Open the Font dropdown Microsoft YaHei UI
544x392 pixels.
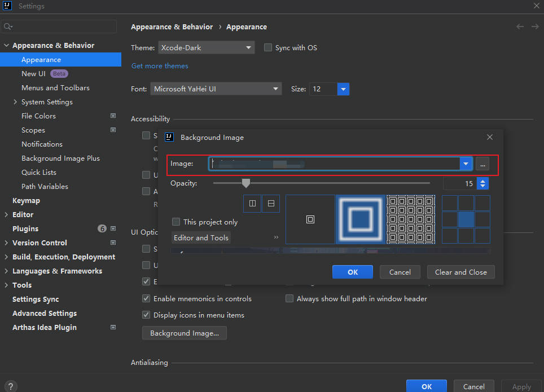tap(216, 89)
